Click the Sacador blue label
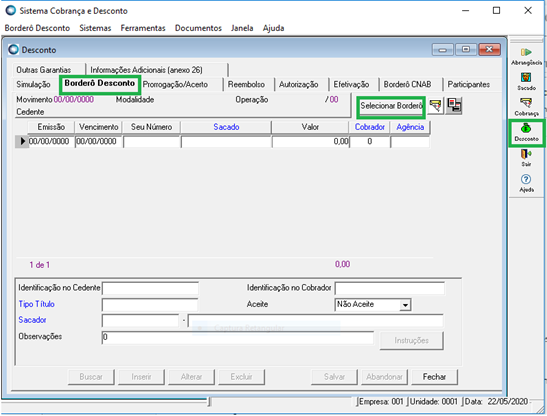 (x=32, y=320)
